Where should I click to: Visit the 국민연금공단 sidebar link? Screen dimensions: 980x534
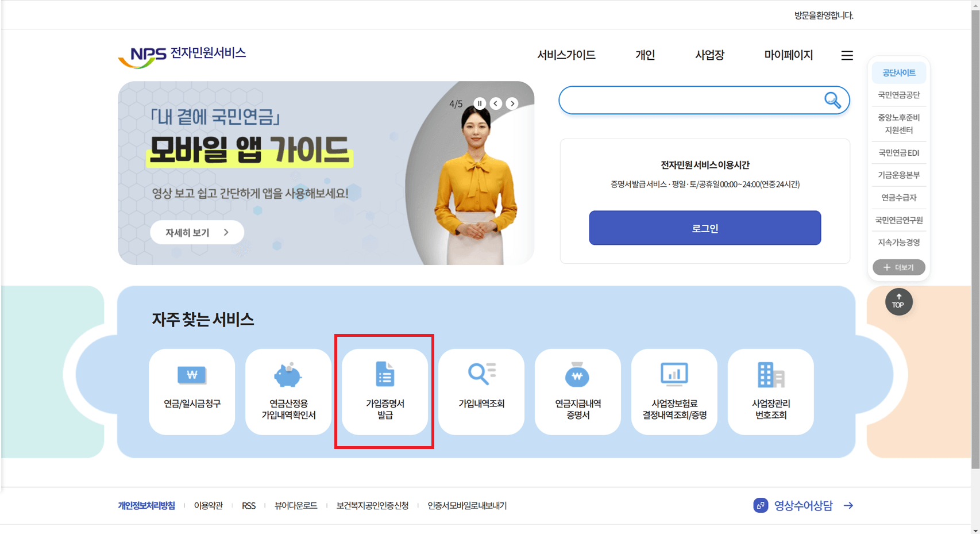coord(898,95)
